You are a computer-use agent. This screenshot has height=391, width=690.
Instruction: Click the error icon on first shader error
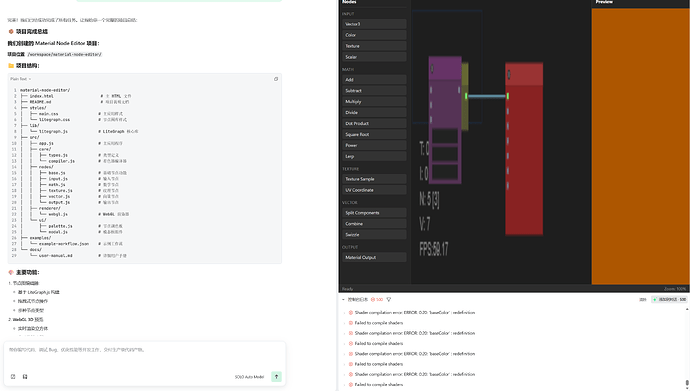(351, 313)
